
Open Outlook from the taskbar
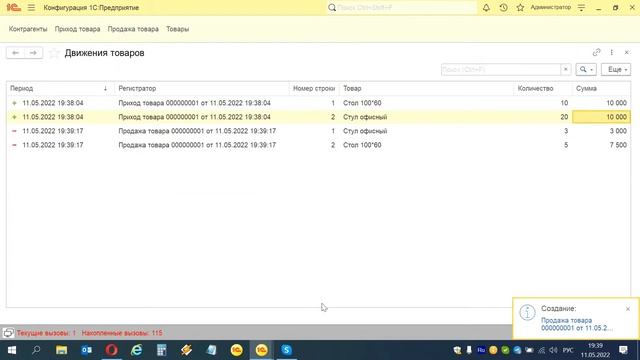pyautogui.click(x=87, y=350)
